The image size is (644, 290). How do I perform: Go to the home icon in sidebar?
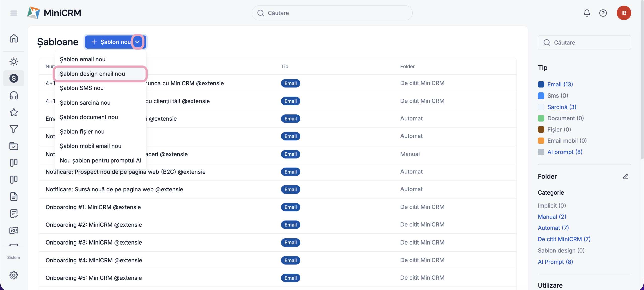point(14,38)
